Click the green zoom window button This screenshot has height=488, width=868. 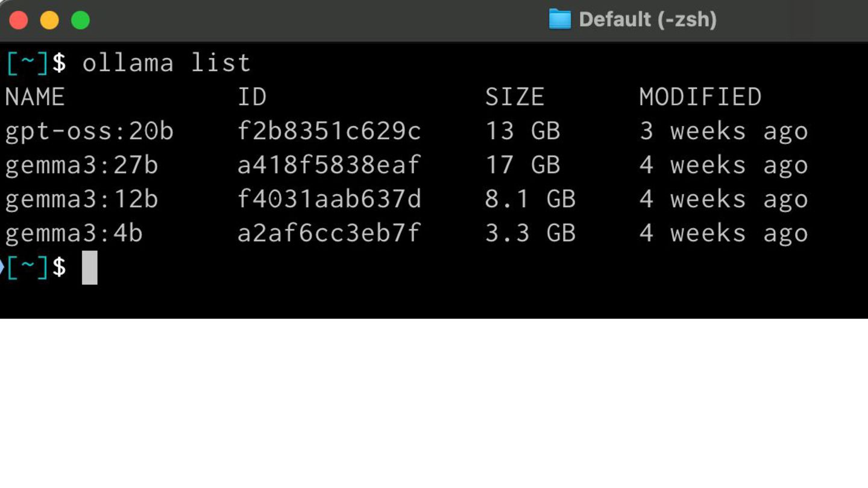coord(80,20)
